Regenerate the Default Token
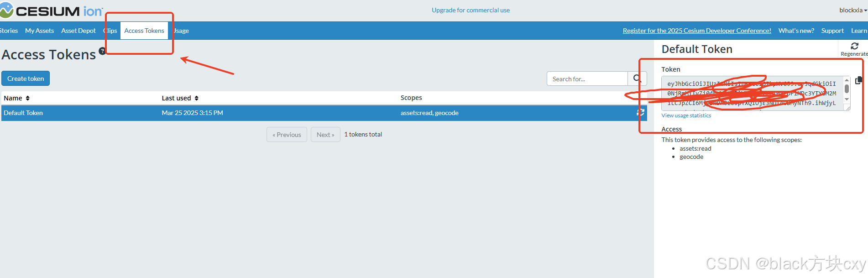This screenshot has width=868, height=278. (x=854, y=49)
